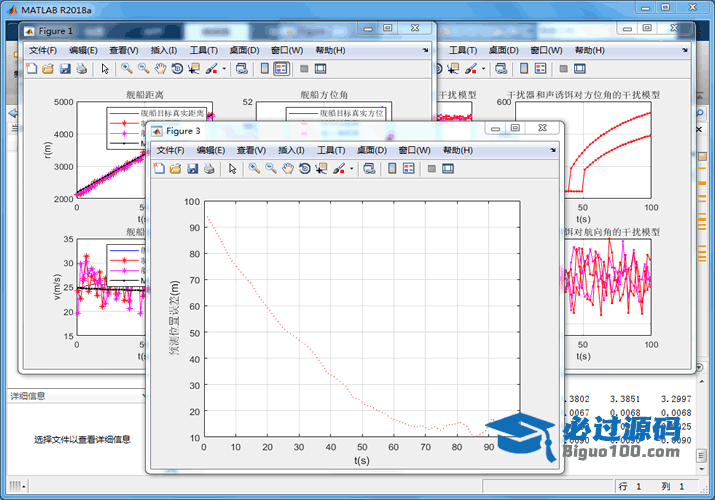The image size is (715, 500).
Task: Select Edit Plot arrow in Figure 3 toolbar
Action: coord(233,169)
